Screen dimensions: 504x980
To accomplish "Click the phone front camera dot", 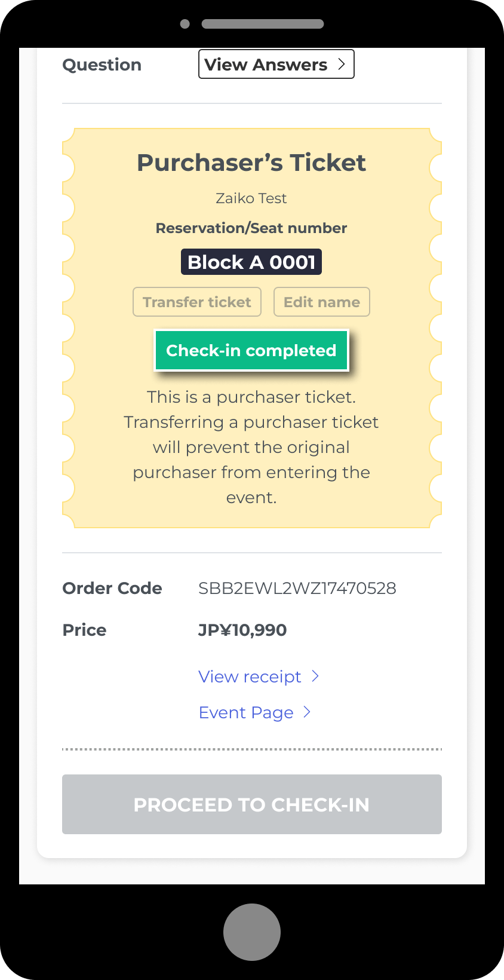I will (185, 24).
